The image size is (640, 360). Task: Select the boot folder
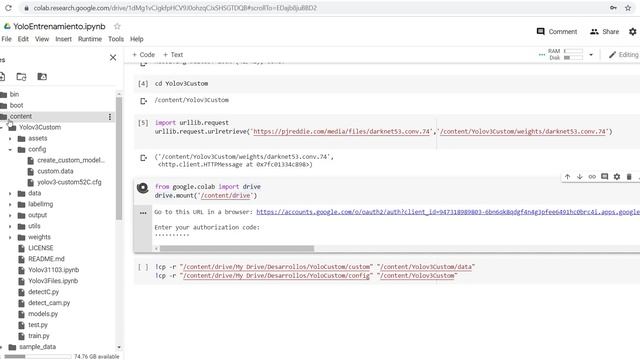pyautogui.click(x=16, y=105)
